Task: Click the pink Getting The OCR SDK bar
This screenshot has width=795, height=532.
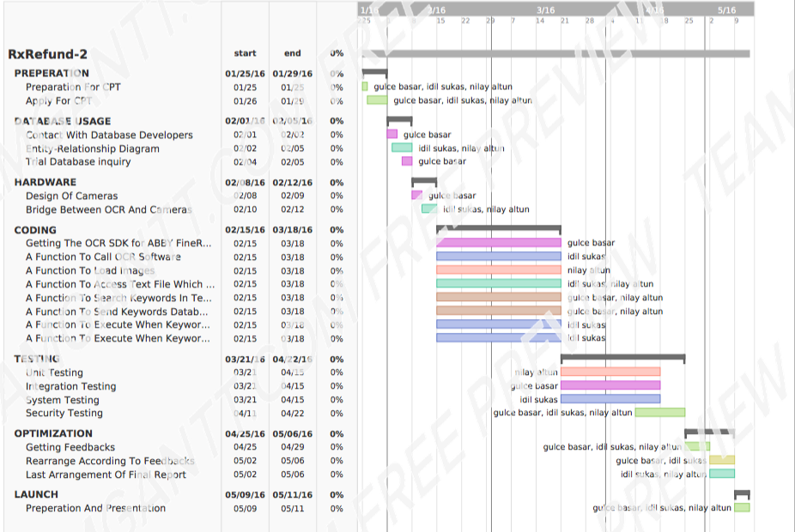Action: (x=498, y=243)
